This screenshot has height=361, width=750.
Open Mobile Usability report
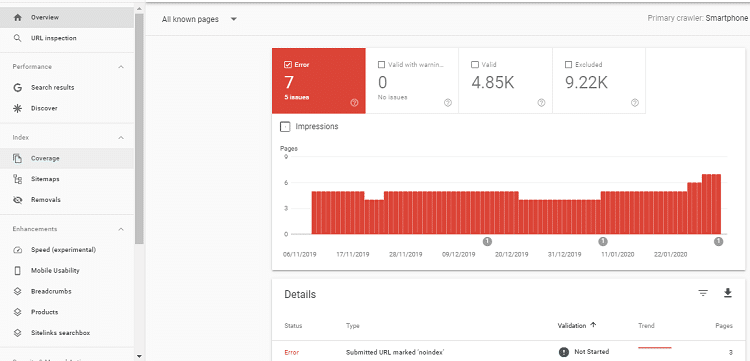coord(67,271)
